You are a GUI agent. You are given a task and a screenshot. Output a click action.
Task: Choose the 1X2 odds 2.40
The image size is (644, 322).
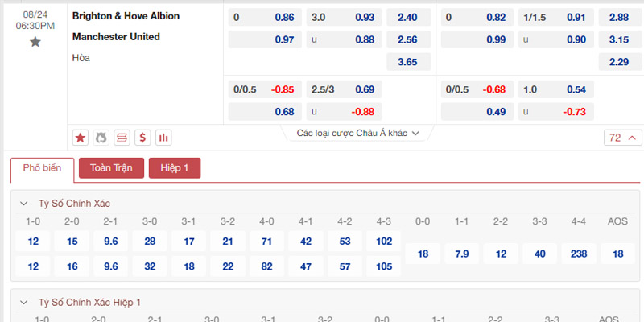pyautogui.click(x=409, y=17)
